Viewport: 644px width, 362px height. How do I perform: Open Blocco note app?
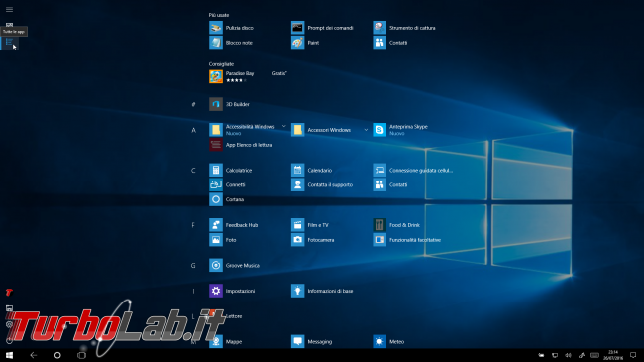[x=231, y=43]
